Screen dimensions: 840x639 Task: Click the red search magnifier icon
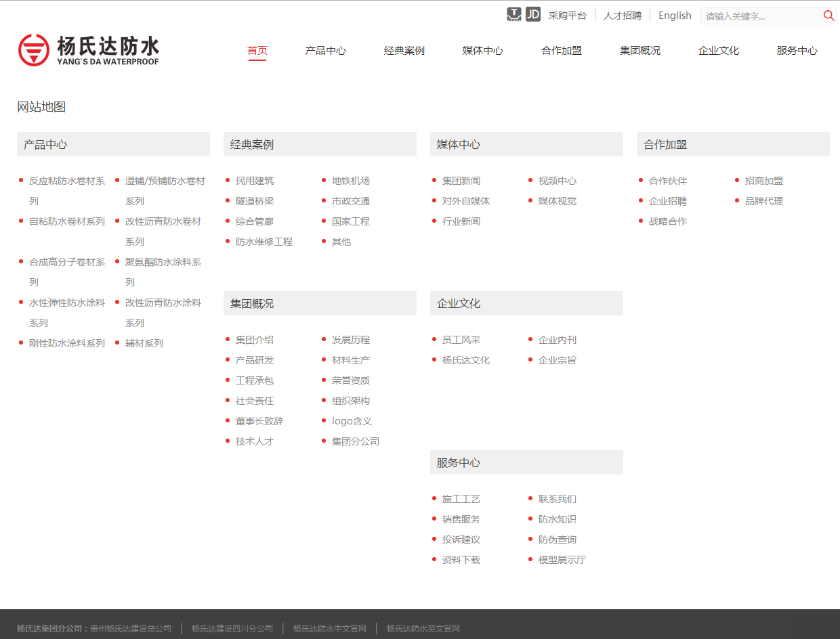pyautogui.click(x=828, y=16)
